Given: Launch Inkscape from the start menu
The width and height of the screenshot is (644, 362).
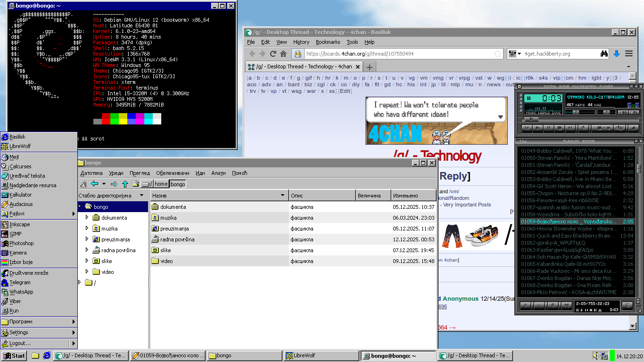Looking at the screenshot, I should 39,224.
